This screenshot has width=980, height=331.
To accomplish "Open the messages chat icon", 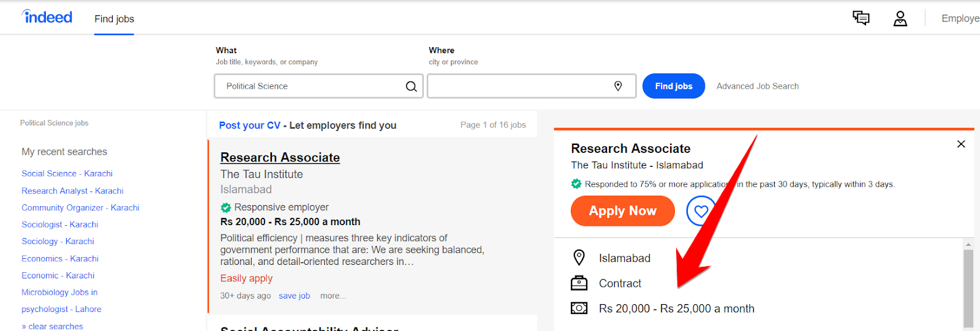I will [x=861, y=18].
